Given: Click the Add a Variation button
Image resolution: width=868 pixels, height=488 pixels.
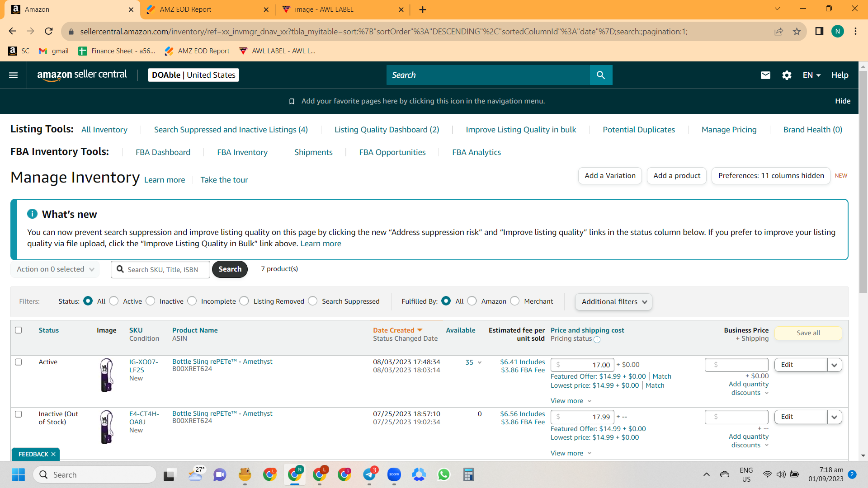Looking at the screenshot, I should coord(610,176).
